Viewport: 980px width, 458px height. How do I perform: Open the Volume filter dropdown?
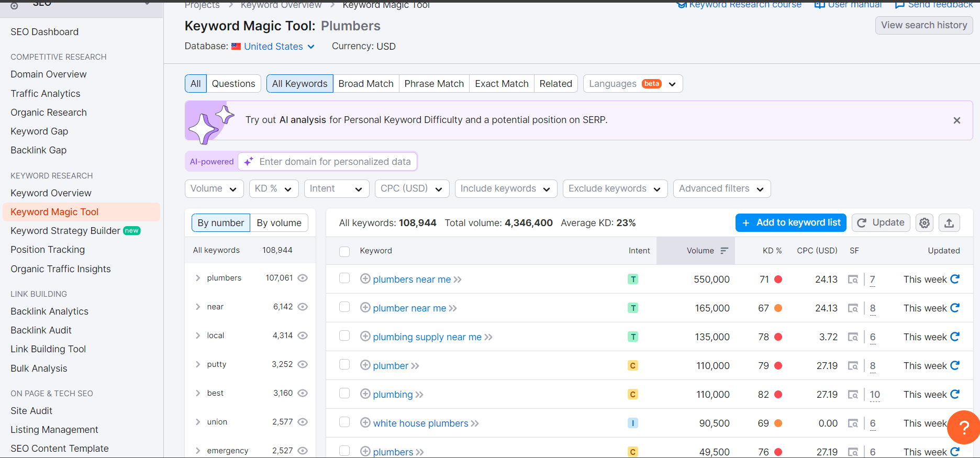tap(214, 188)
